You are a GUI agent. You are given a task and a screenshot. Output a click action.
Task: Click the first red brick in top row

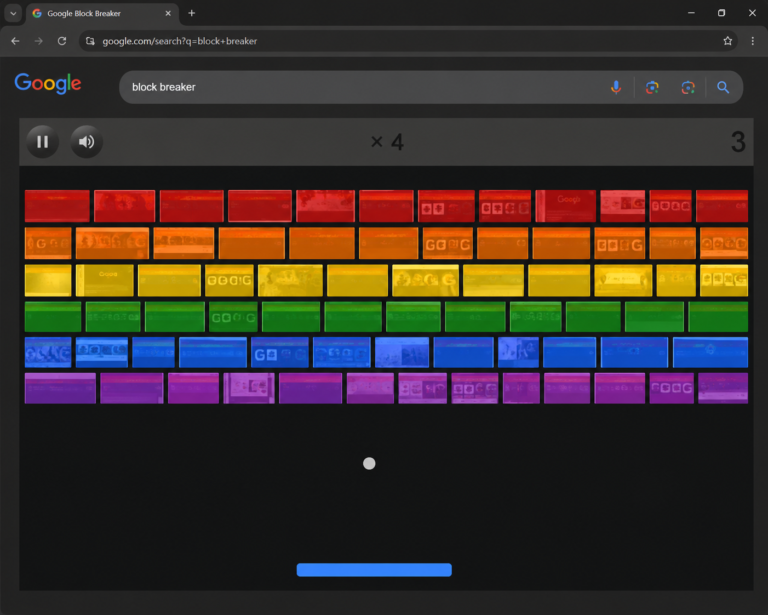57,206
